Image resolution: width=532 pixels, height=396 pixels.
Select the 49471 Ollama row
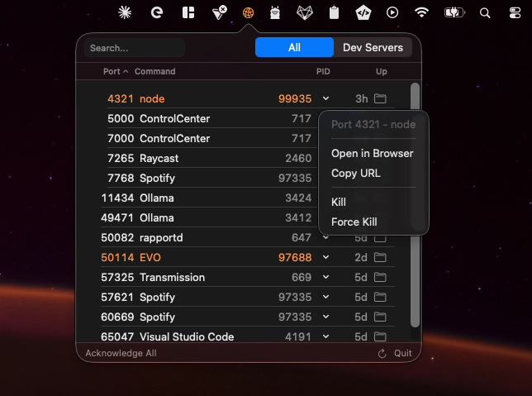click(209, 217)
